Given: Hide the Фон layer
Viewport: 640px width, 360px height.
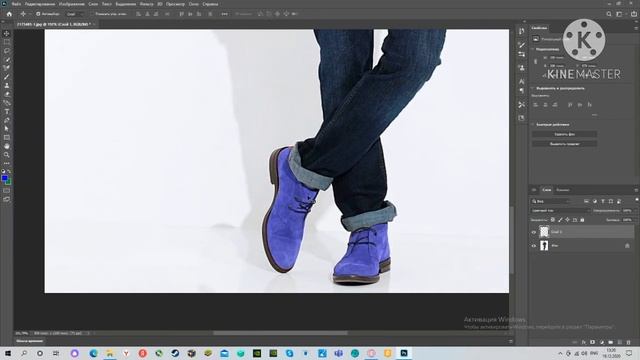Looking at the screenshot, I should 533,246.
